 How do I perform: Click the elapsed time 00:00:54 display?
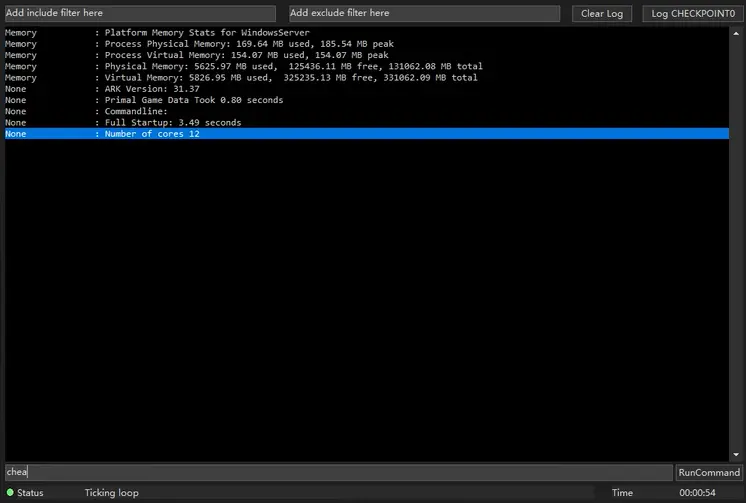click(696, 493)
